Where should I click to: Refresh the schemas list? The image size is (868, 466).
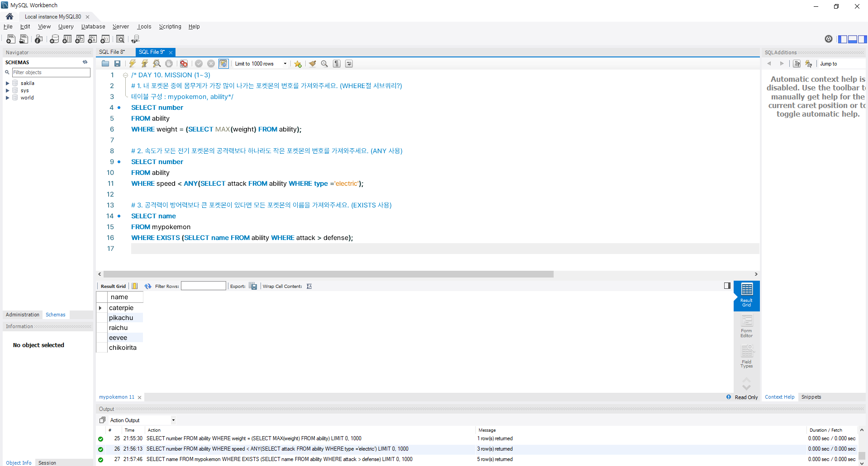85,62
